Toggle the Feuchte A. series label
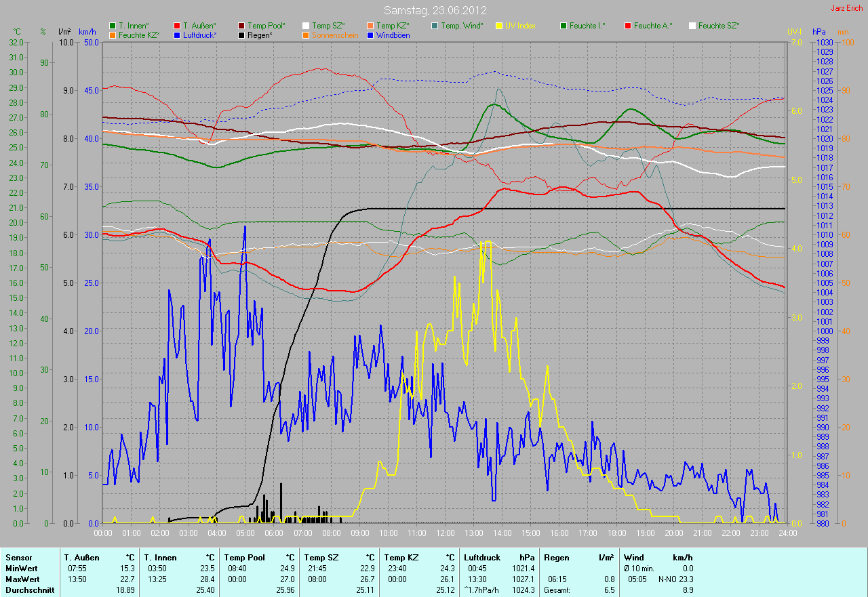 click(653, 26)
